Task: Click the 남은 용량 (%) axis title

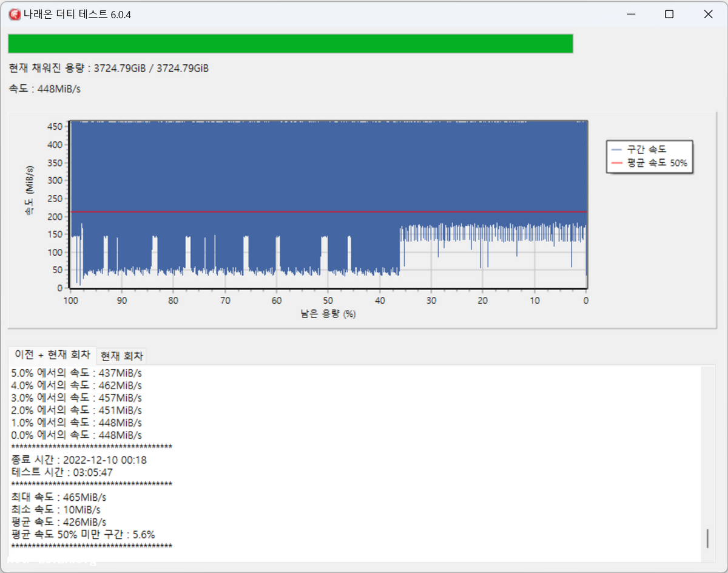Action: point(328,314)
